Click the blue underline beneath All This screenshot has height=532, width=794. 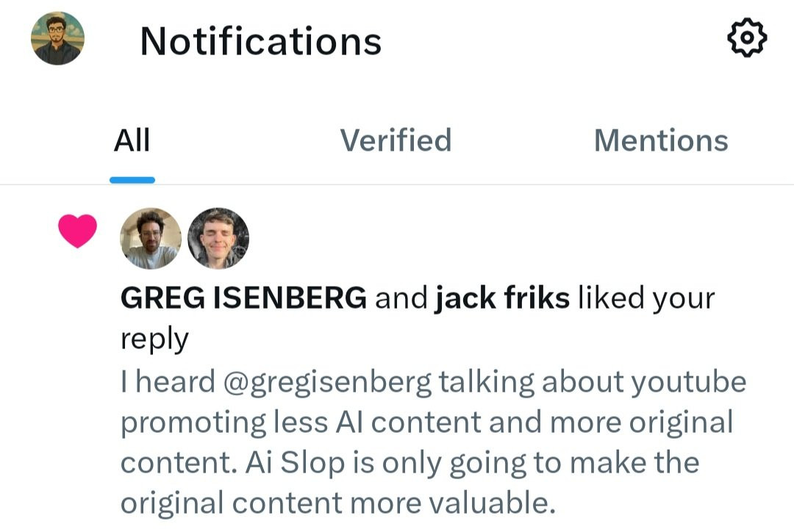tap(132, 180)
